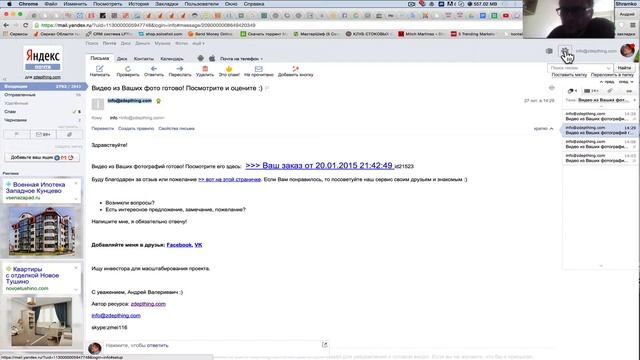Go to previous message with пред.

click(607, 82)
